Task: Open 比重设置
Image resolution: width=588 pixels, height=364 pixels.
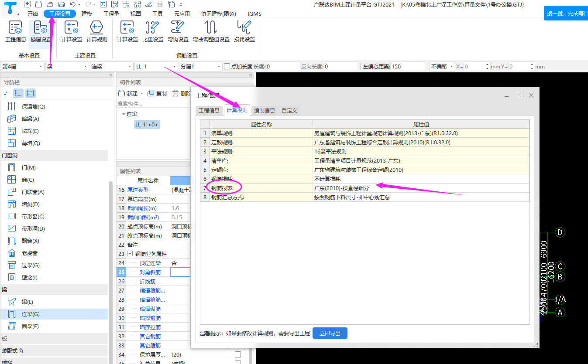Action: [x=153, y=31]
